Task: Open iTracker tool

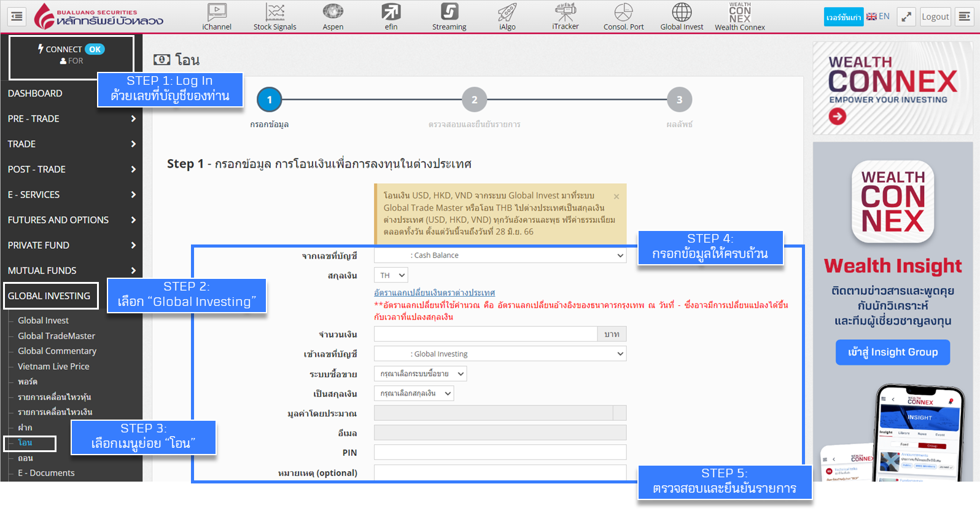Action: [x=566, y=17]
